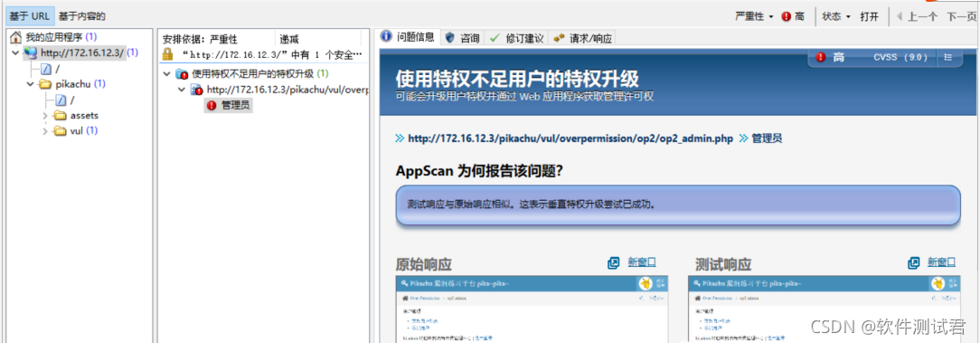Select the page icon under pikachu folder
Image resolution: width=980 pixels, height=343 pixels.
pos(61,100)
